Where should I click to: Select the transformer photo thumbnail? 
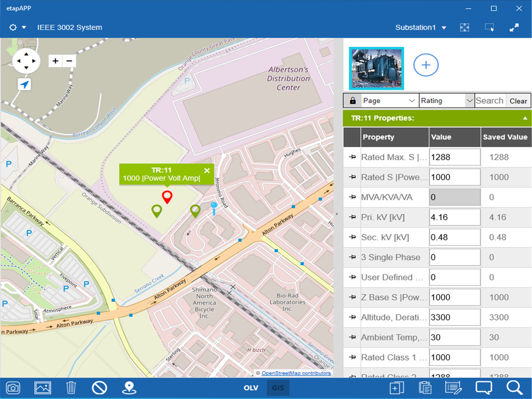tap(376, 69)
